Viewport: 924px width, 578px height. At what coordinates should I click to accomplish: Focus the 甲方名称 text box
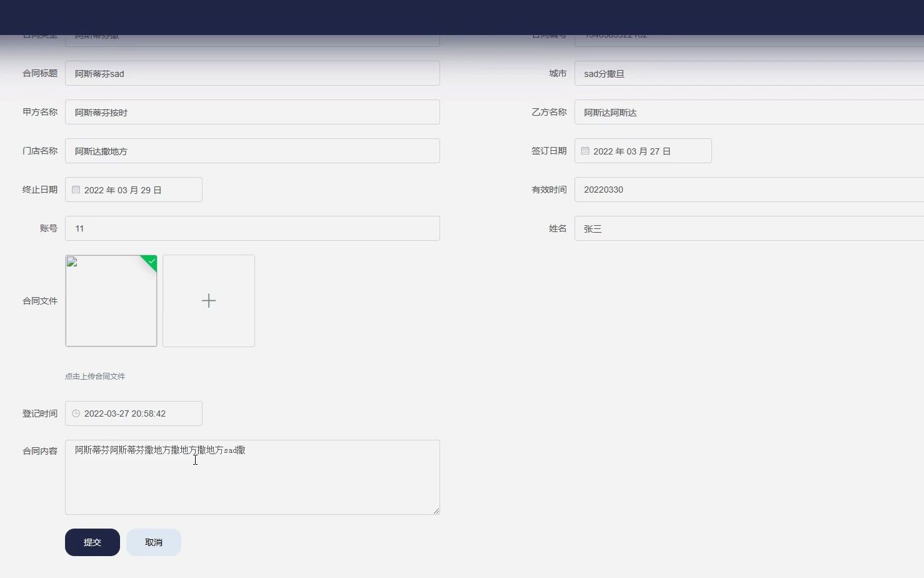253,112
